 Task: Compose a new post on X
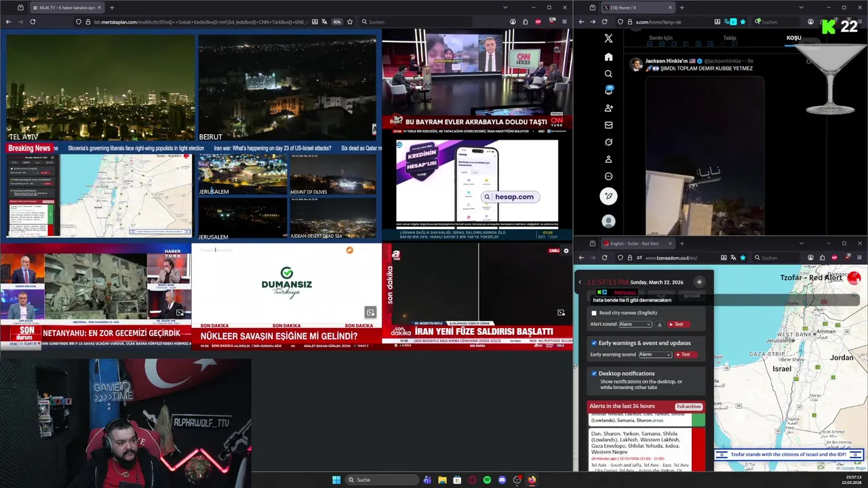(608, 196)
